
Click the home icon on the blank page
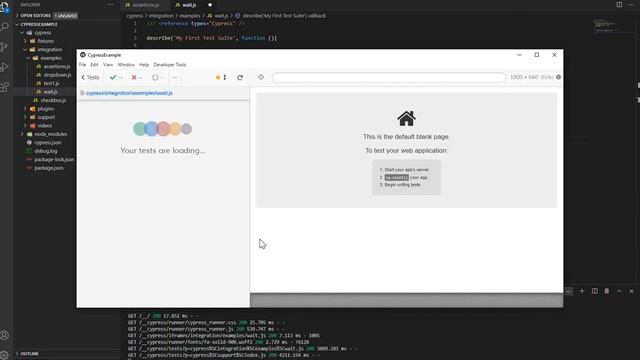pos(406,118)
